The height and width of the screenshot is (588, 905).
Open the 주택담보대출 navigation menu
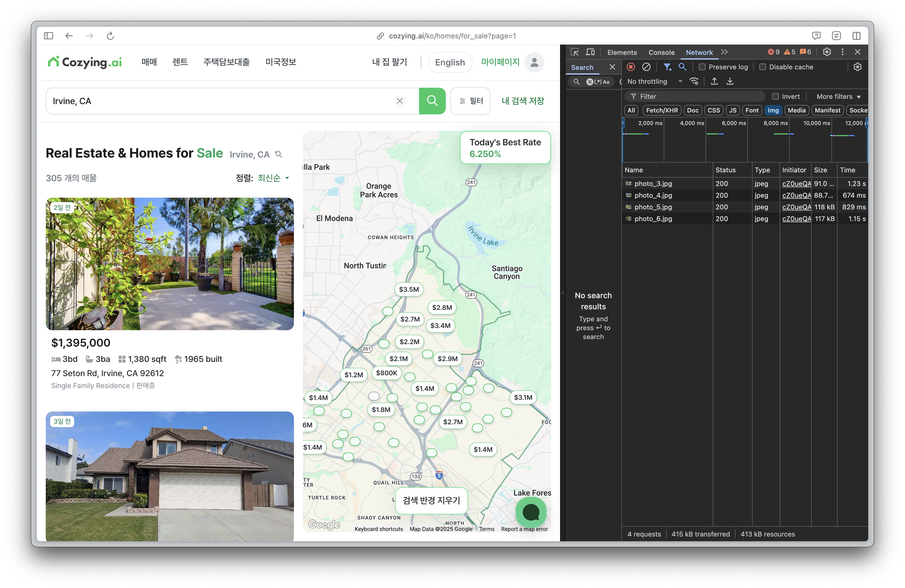227,62
